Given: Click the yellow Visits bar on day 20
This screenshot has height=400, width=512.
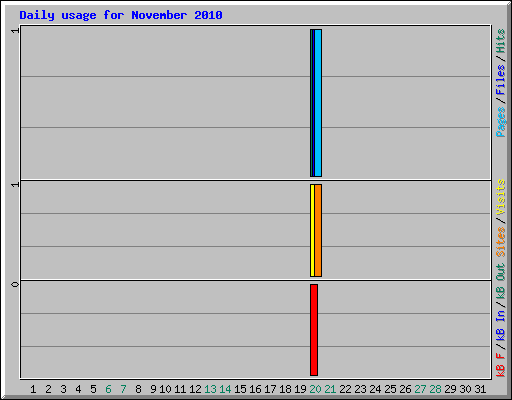Looking at the screenshot, I should click(x=312, y=230).
